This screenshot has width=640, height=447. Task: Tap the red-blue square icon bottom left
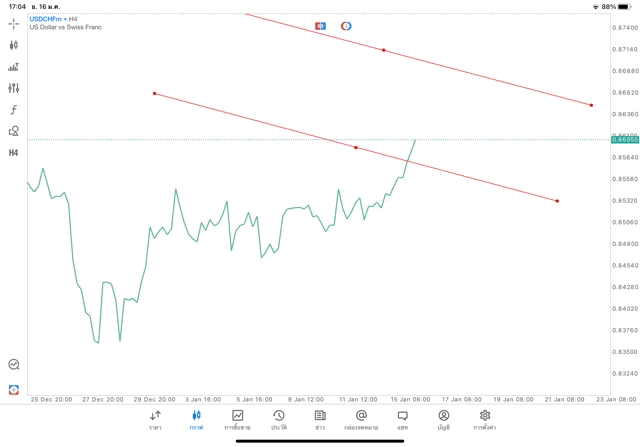tap(14, 388)
